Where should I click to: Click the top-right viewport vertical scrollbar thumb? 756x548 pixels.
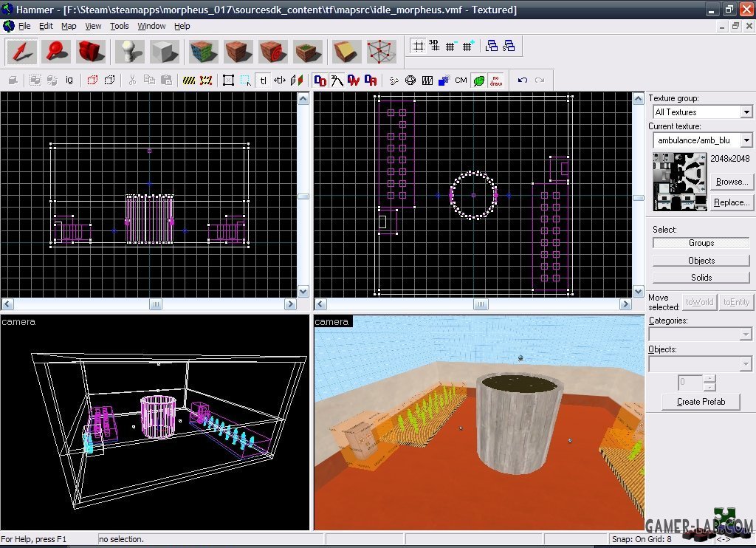point(638,198)
